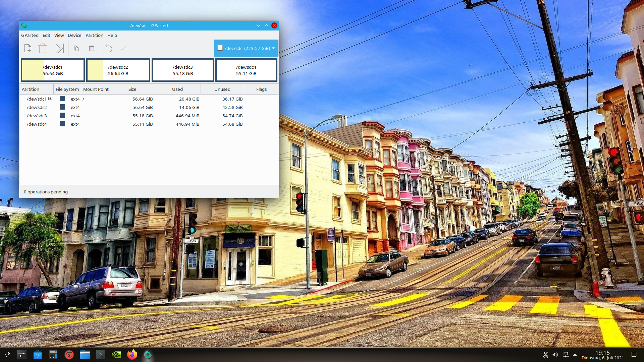Click the Paste partition clipboard icon
The width and height of the screenshot is (644, 362).
91,48
